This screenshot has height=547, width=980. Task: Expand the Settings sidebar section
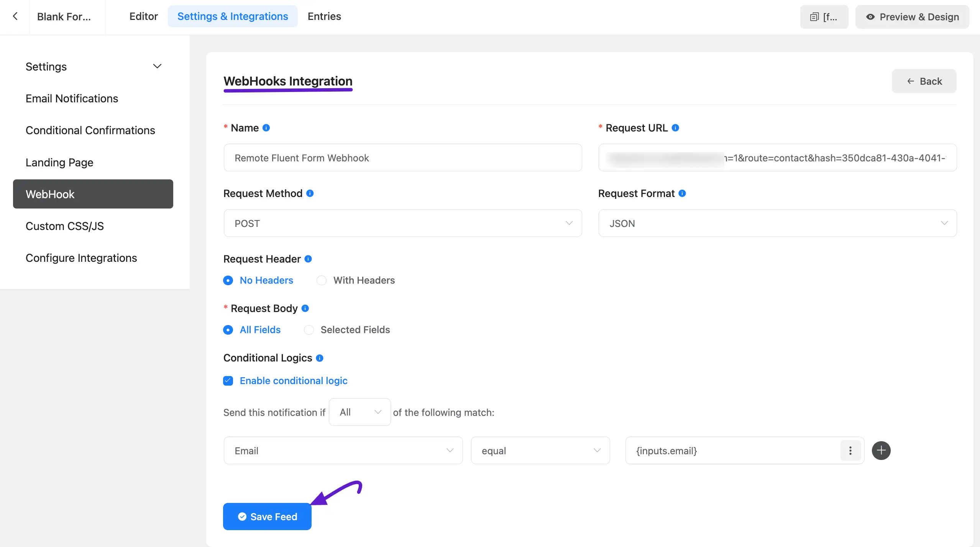click(x=93, y=66)
